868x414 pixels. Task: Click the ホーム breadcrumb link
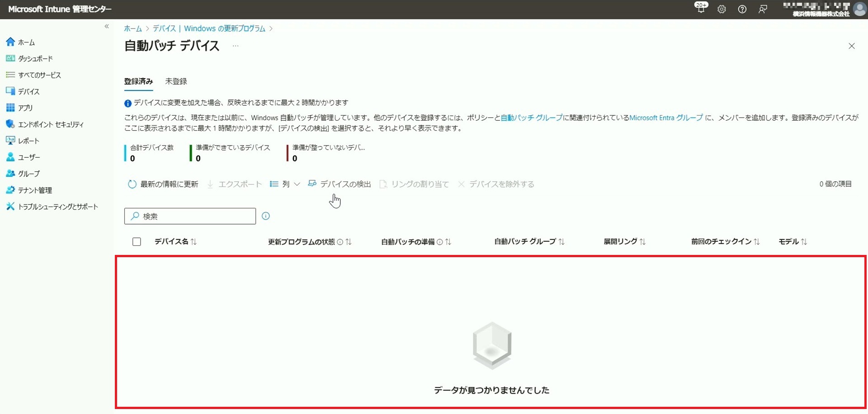coord(133,28)
